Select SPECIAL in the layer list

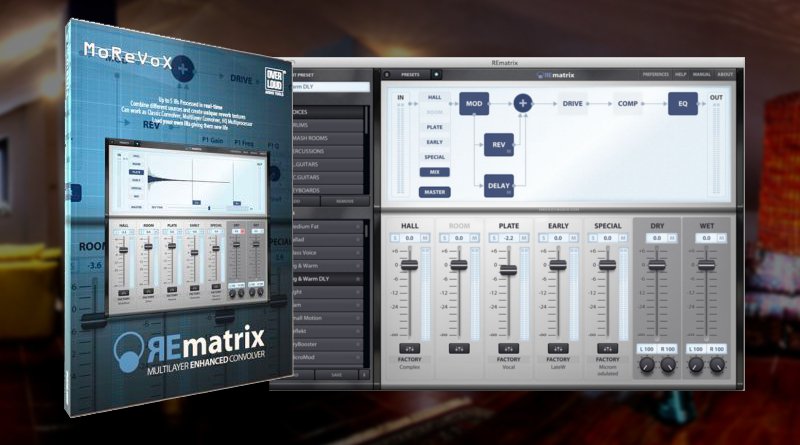click(435, 157)
